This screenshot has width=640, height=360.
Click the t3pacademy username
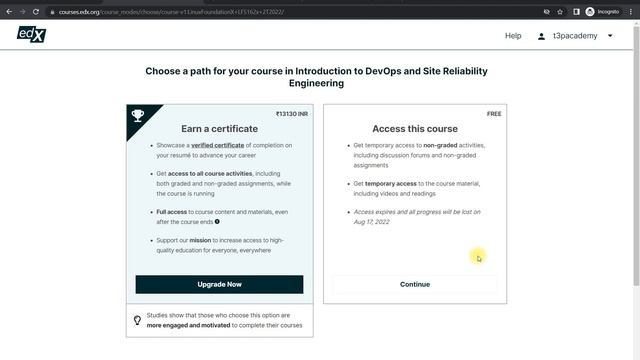[x=575, y=36]
